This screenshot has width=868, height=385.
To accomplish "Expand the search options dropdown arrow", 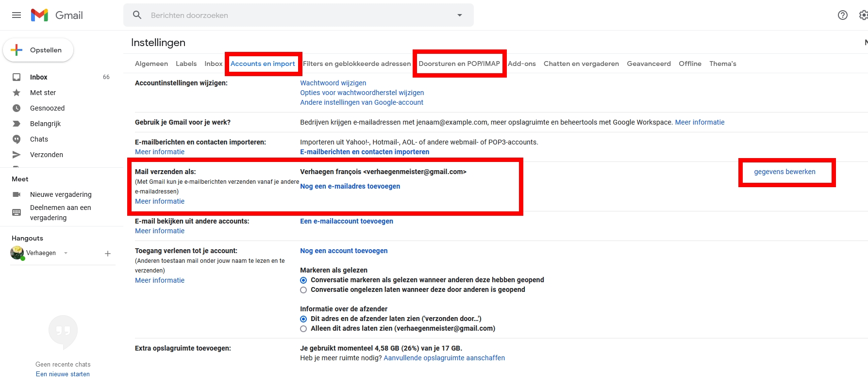I will tap(459, 15).
